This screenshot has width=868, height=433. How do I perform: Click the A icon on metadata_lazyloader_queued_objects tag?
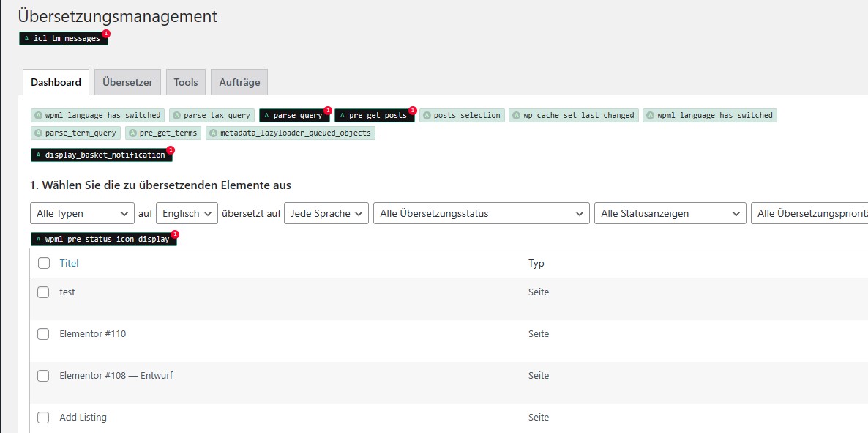coord(214,133)
